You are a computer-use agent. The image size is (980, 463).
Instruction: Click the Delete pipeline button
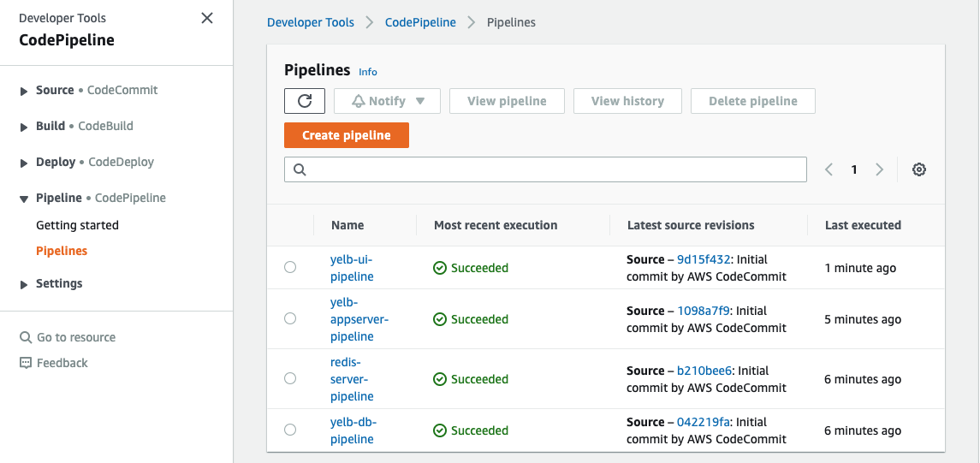753,101
